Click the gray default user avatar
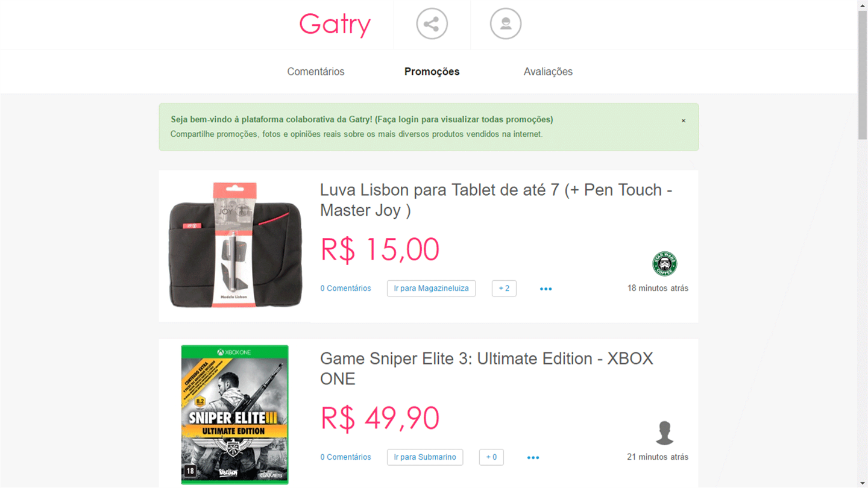 tap(664, 433)
